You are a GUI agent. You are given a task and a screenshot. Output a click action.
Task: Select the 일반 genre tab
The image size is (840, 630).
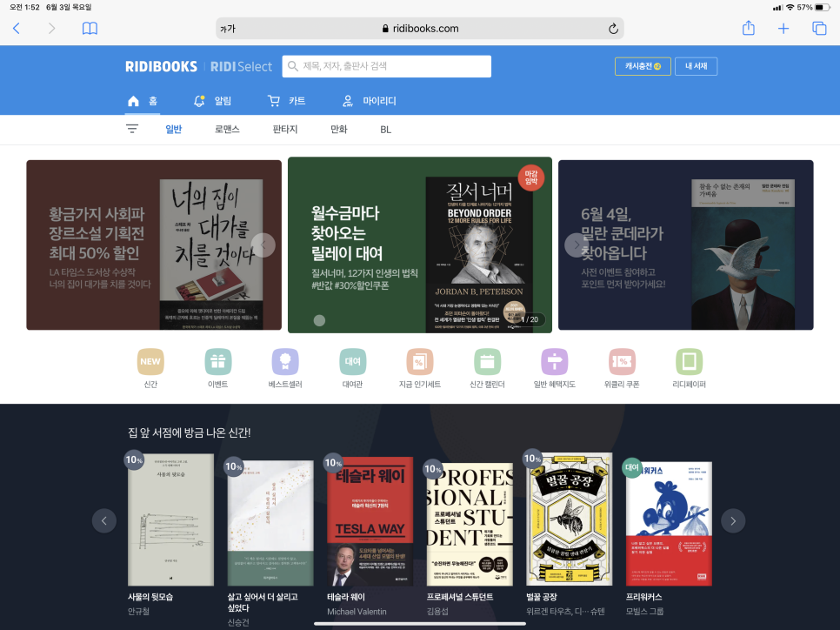point(174,129)
